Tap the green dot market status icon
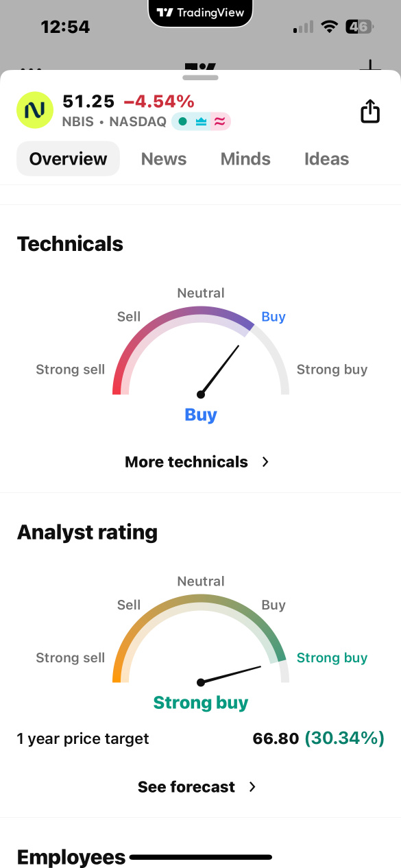 pyautogui.click(x=182, y=122)
